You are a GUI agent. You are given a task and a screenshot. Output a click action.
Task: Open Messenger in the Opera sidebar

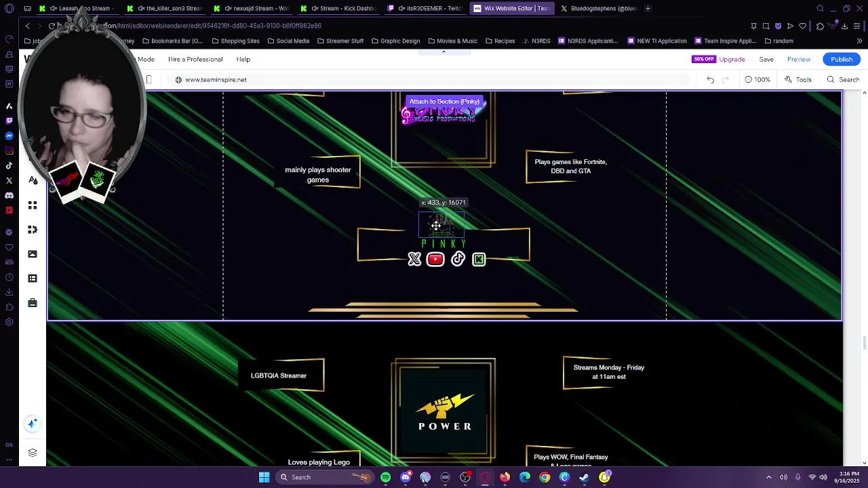pos(9,136)
